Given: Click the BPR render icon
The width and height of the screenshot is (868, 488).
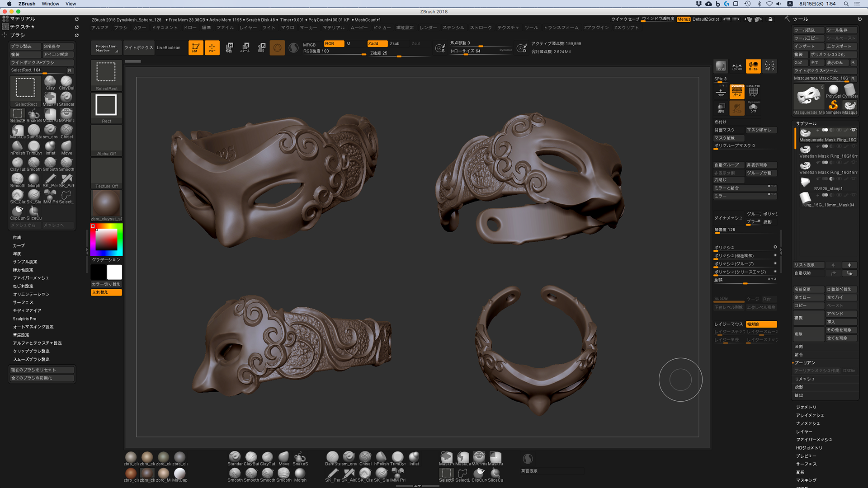Looking at the screenshot, I should [x=721, y=66].
